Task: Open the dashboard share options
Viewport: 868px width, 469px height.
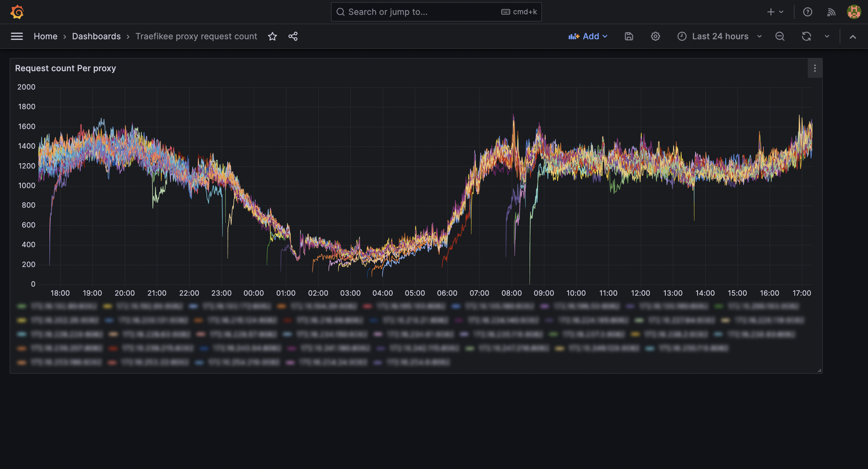Action: coord(293,36)
